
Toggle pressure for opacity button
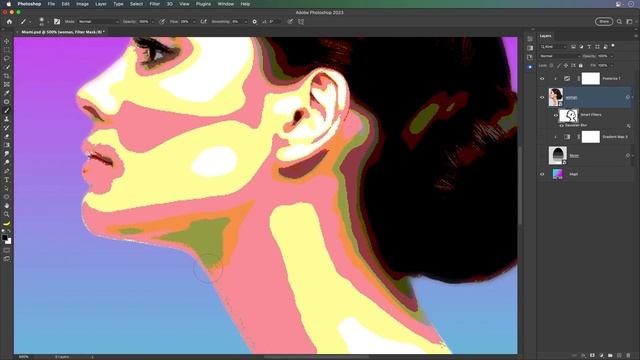tap(162, 22)
